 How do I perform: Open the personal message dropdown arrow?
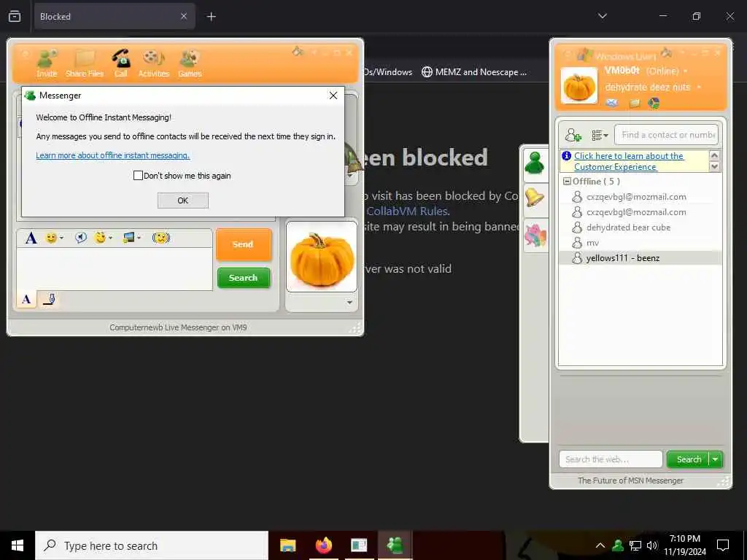(699, 87)
